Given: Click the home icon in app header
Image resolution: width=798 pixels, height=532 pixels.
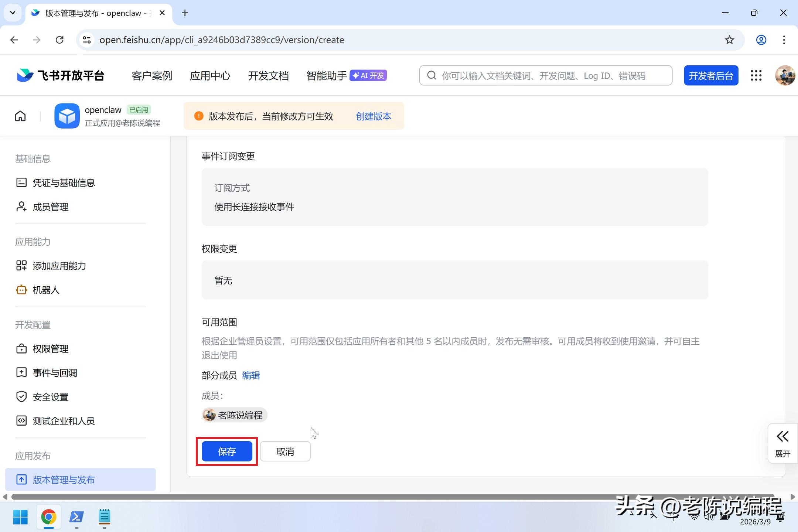Looking at the screenshot, I should pos(20,116).
